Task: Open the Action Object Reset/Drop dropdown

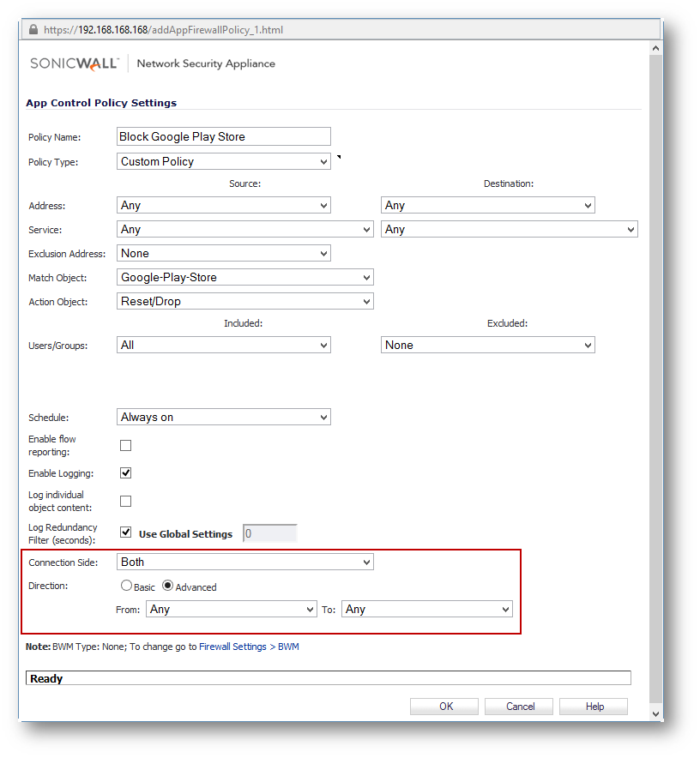Action: pyautogui.click(x=245, y=301)
